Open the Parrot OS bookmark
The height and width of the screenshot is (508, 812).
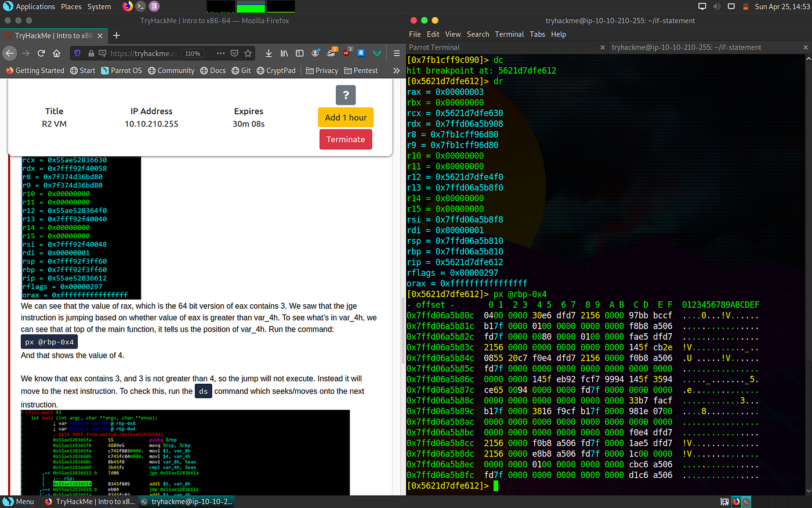click(x=121, y=70)
